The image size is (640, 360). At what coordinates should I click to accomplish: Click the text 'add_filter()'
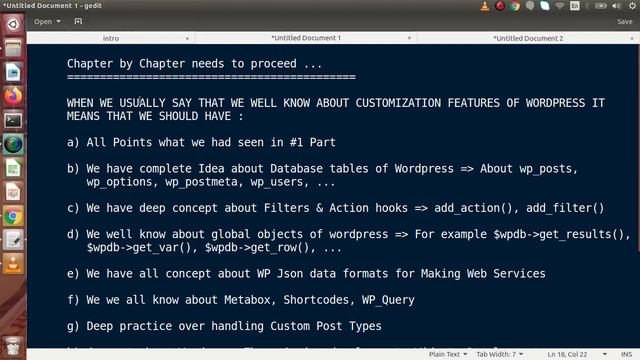tap(565, 208)
